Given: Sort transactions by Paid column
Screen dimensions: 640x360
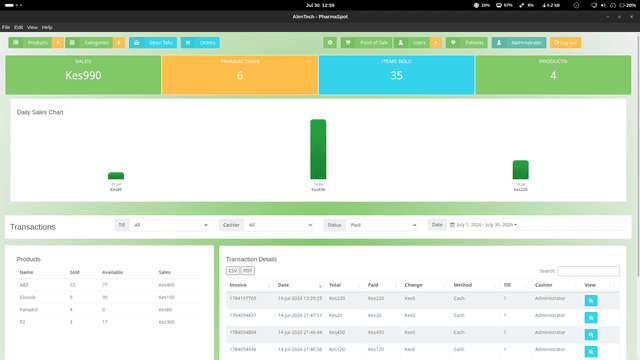Looking at the screenshot, I should (382, 285).
